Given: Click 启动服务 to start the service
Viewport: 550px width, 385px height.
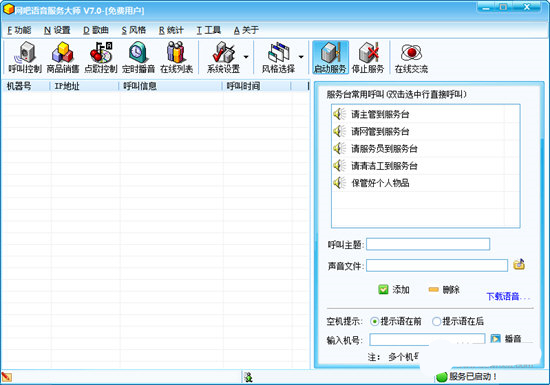Looking at the screenshot, I should (330, 58).
